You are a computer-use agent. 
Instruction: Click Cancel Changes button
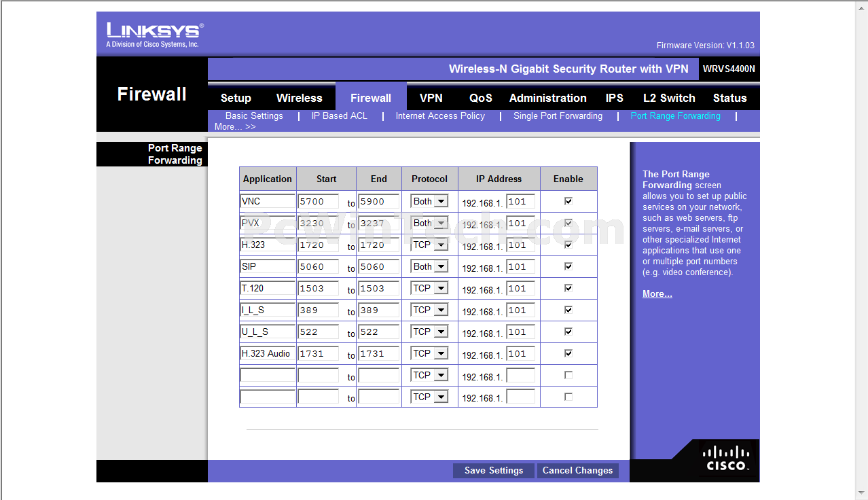click(x=578, y=471)
